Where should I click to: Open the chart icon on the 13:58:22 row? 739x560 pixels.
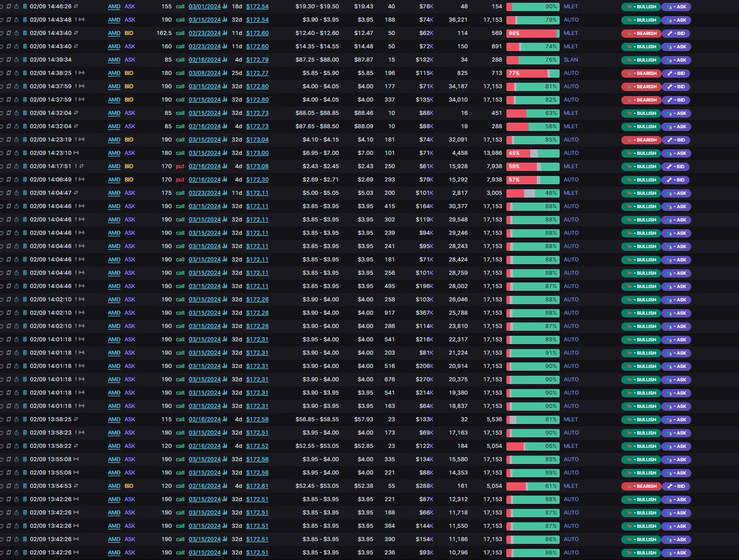pos(225,446)
